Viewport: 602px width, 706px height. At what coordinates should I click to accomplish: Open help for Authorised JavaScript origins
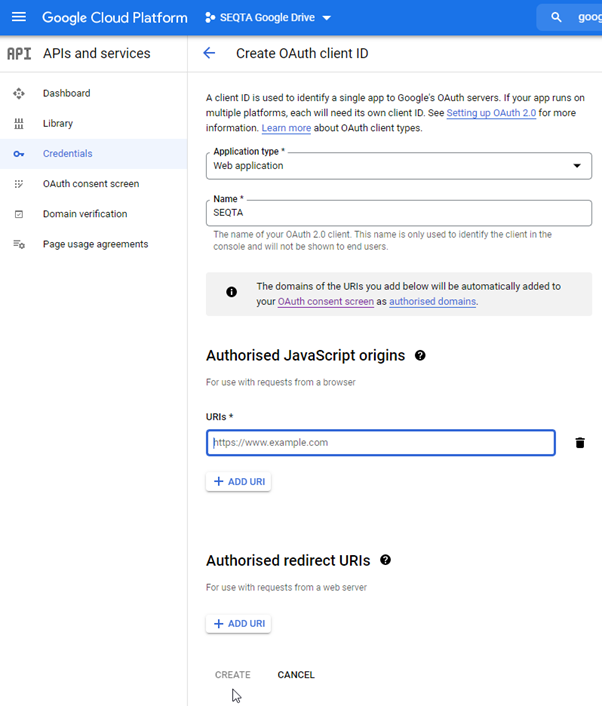point(420,356)
